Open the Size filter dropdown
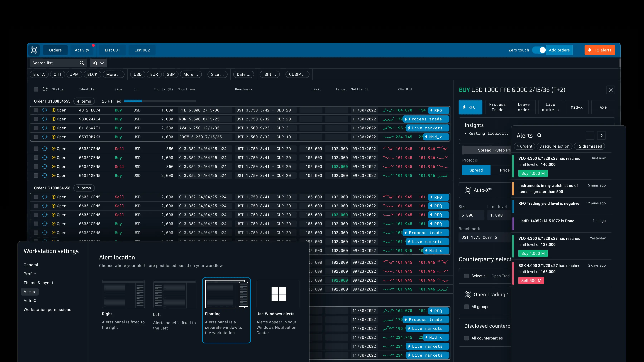The image size is (644, 362). [217, 74]
